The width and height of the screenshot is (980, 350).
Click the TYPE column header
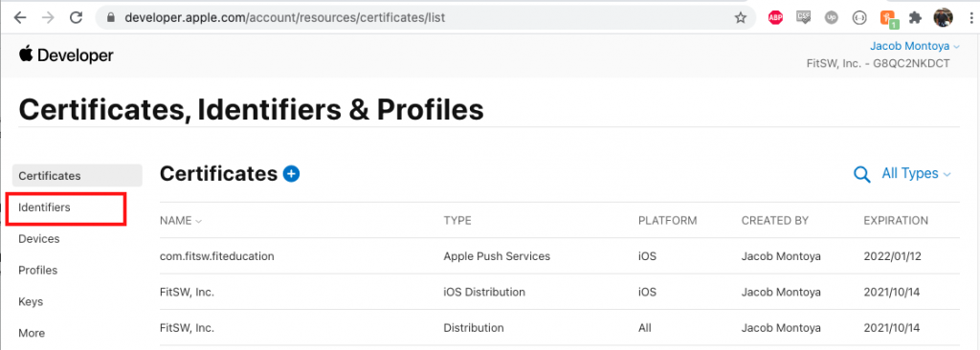click(457, 221)
